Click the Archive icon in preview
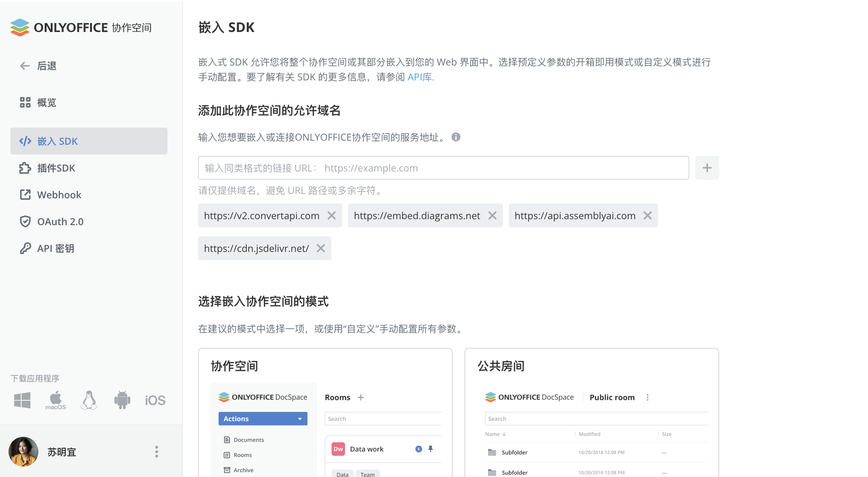 coord(227,470)
